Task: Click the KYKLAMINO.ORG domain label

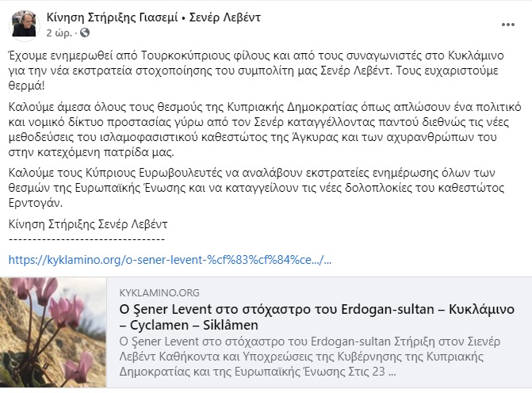Action: pyautogui.click(x=159, y=292)
